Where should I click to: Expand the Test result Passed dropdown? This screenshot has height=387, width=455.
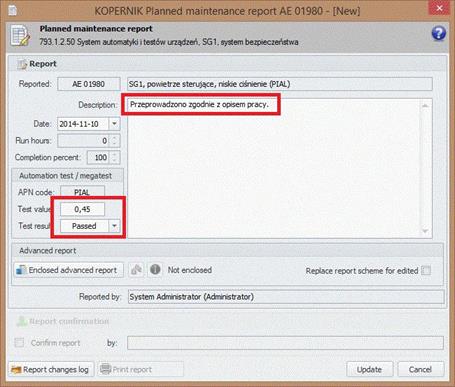point(114,226)
